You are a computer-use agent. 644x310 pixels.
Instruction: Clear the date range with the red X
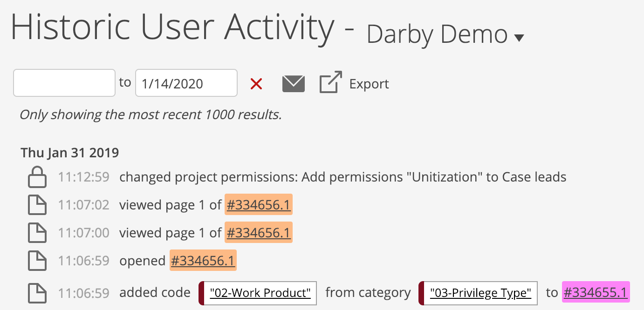click(x=256, y=84)
